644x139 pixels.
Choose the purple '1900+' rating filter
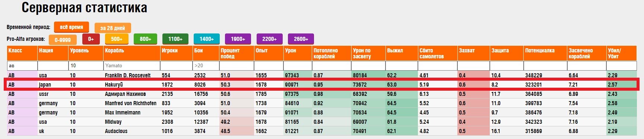tap(238, 39)
